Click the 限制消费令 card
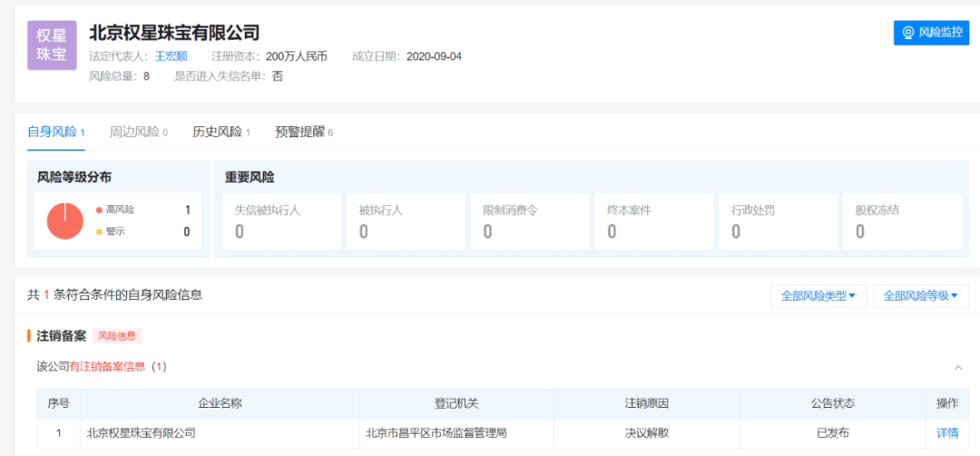This screenshot has height=456, width=980. click(x=528, y=221)
